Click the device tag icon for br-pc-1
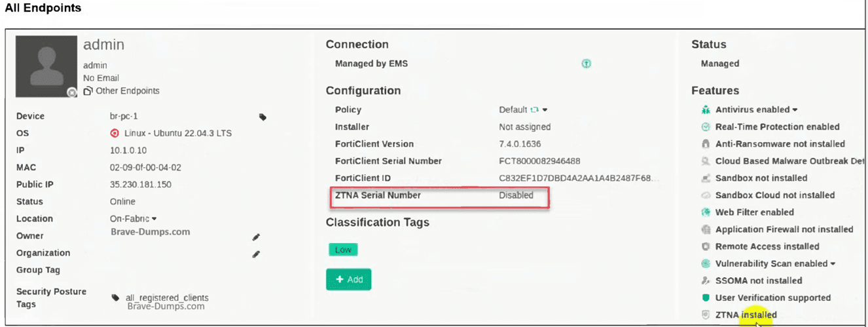The height and width of the screenshot is (327, 868). click(262, 117)
